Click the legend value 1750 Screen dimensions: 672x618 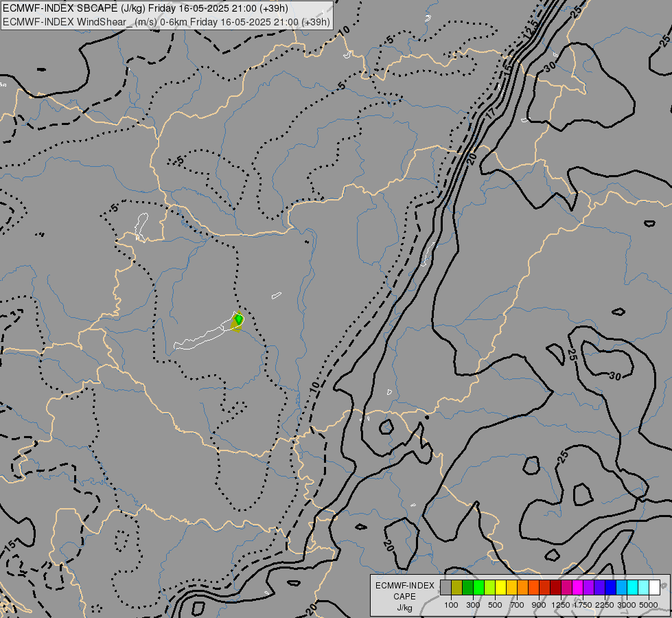pyautogui.click(x=583, y=605)
